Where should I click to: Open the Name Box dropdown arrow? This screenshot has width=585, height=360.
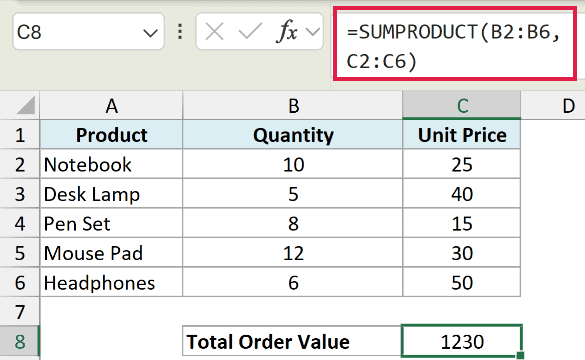tap(150, 34)
